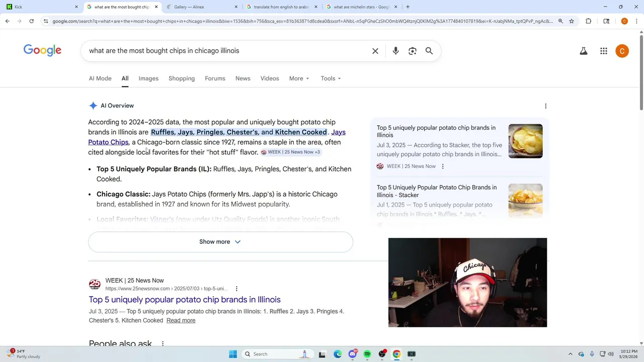Viewport: 644px width, 362px height.
Task: Expand AI Overview with Show more
Action: click(220, 242)
